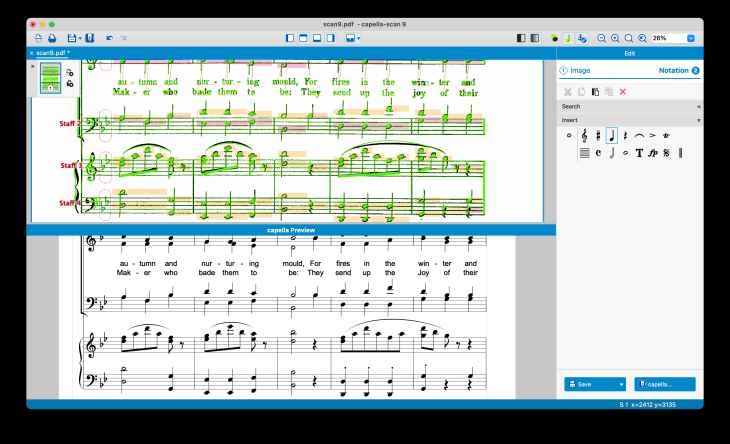Click the dynamics 'fp' insert tool
The height and width of the screenshot is (444, 730).
[x=653, y=153]
